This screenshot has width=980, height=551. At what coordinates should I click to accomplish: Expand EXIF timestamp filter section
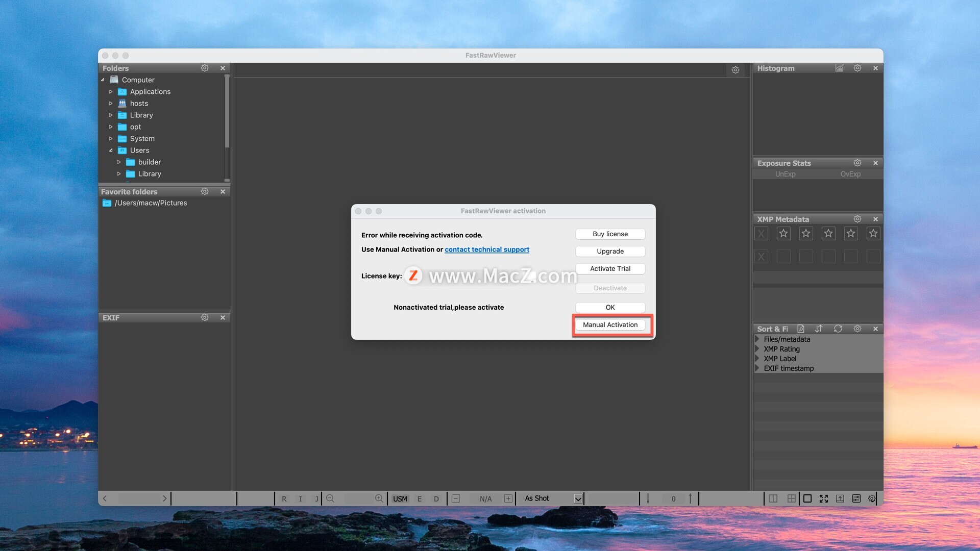point(757,368)
